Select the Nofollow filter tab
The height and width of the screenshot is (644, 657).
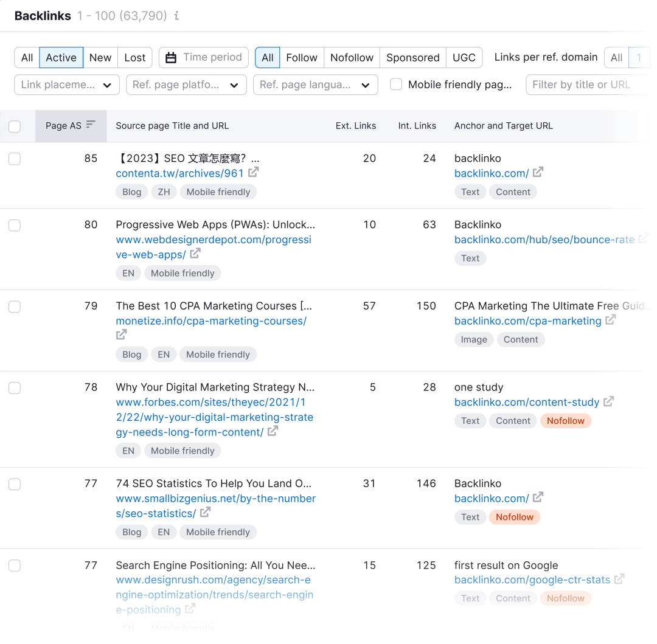[352, 58]
